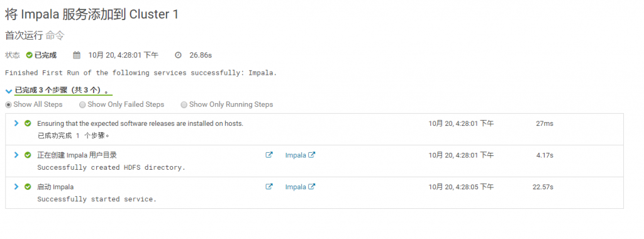Select Show Only Failed Steps option
Screen dimensions: 644x239
pos(82,104)
